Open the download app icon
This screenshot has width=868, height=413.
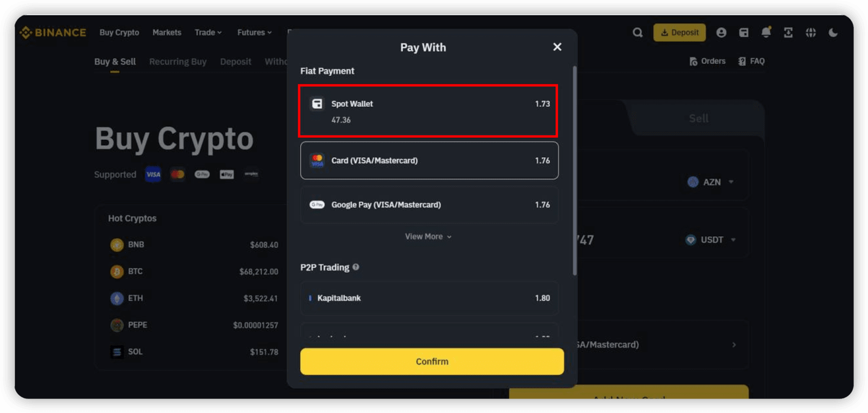(x=788, y=33)
